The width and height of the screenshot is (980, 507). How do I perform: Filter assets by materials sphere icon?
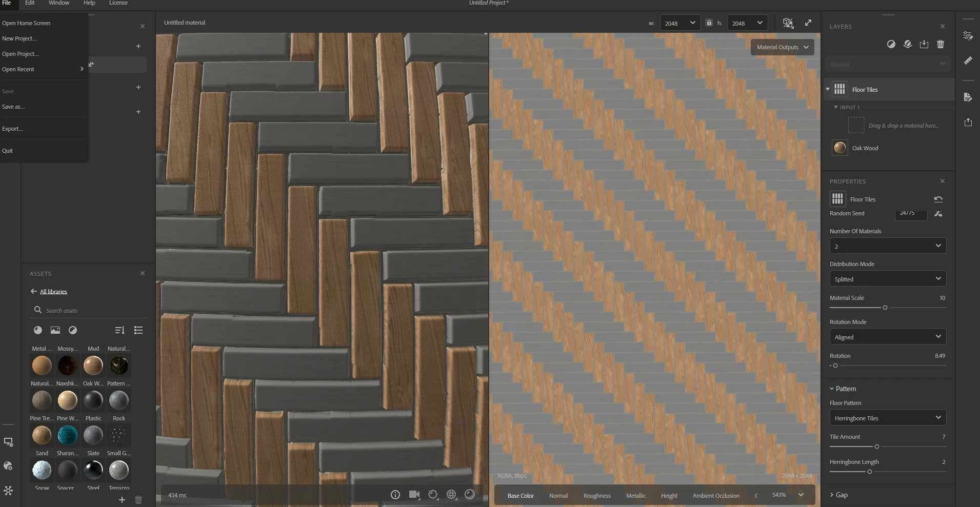[x=38, y=330]
